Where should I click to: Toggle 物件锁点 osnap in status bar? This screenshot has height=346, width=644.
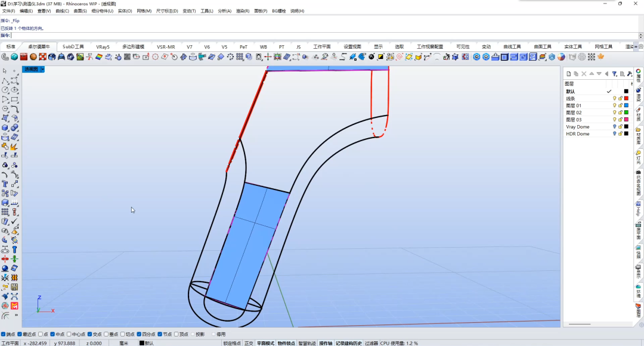[x=286, y=343]
